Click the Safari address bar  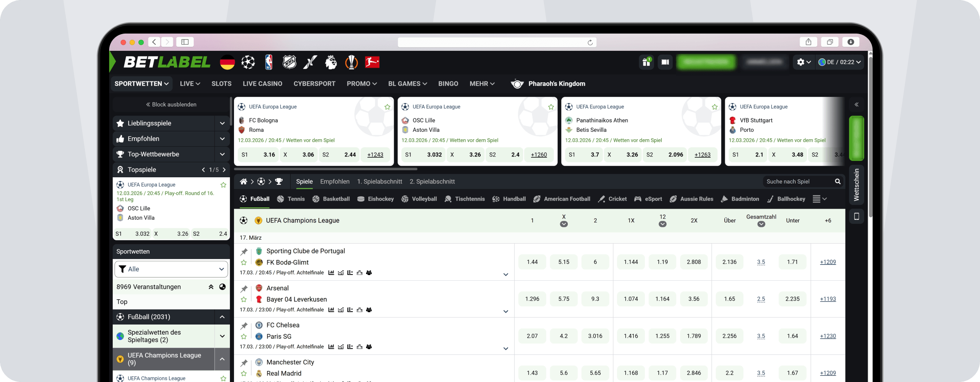pos(497,42)
